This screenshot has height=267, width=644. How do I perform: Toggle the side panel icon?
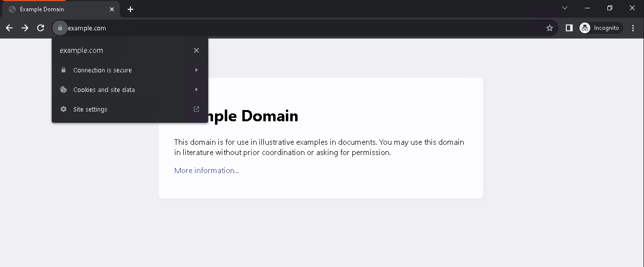569,28
